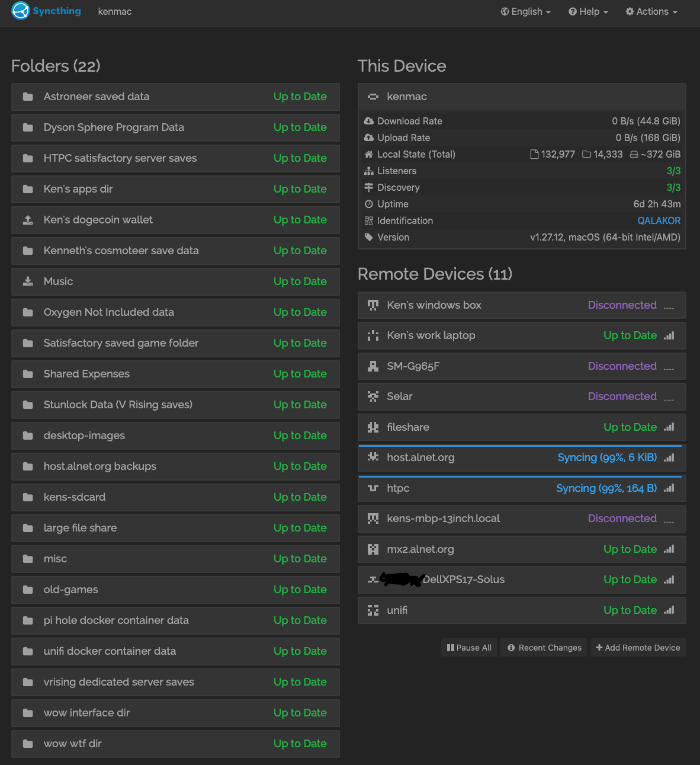This screenshot has height=765, width=700.
Task: Open the QALAKOR identification link
Action: pos(659,220)
